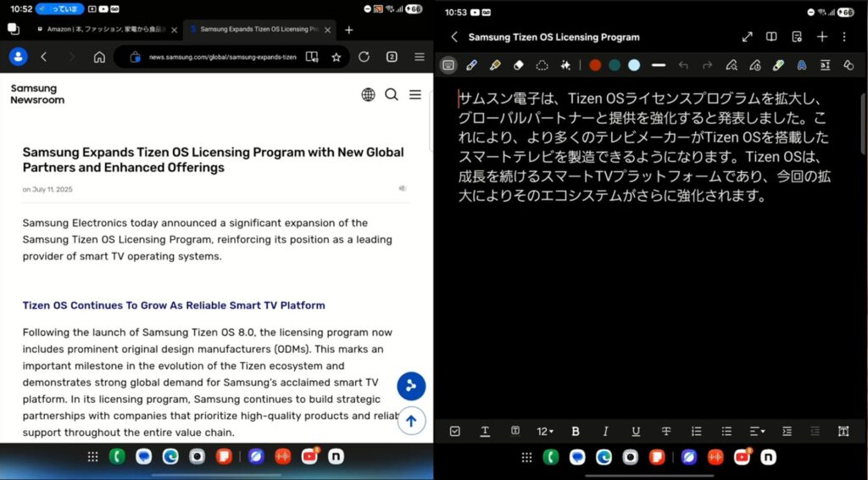Select the eraser tool in Samsung Notes
The width and height of the screenshot is (868, 480).
tap(519, 65)
